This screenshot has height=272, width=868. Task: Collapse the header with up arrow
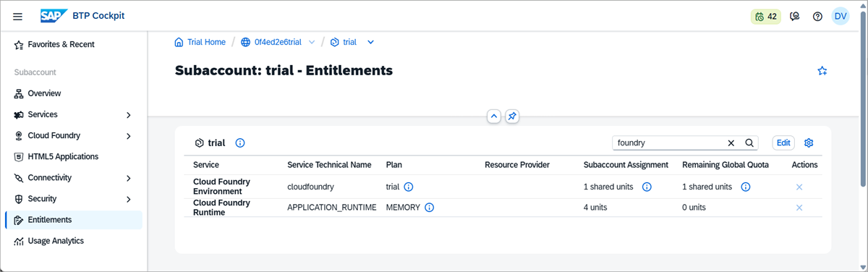[x=494, y=116]
